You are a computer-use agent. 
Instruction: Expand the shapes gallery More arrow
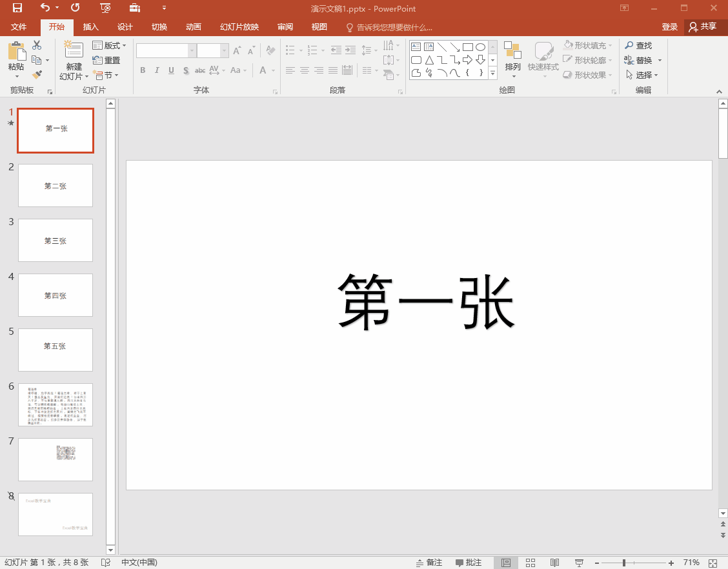click(x=493, y=74)
